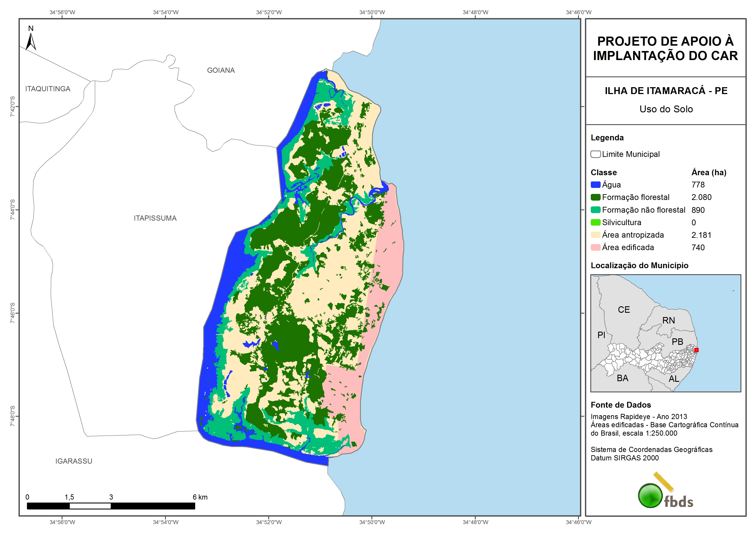Viewport: 756px width, 534px height.
Task: Click the north arrow compass icon
Action: [x=31, y=39]
